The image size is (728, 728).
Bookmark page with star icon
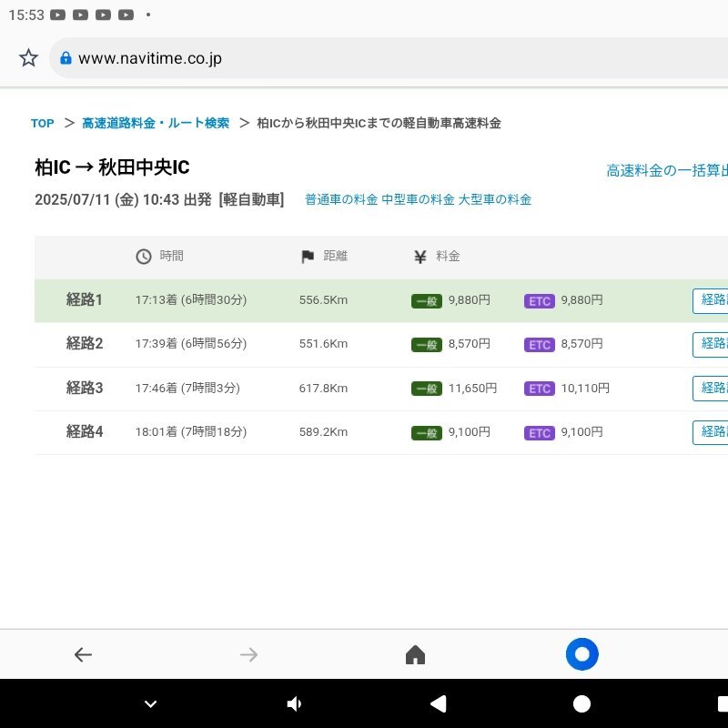click(28, 58)
